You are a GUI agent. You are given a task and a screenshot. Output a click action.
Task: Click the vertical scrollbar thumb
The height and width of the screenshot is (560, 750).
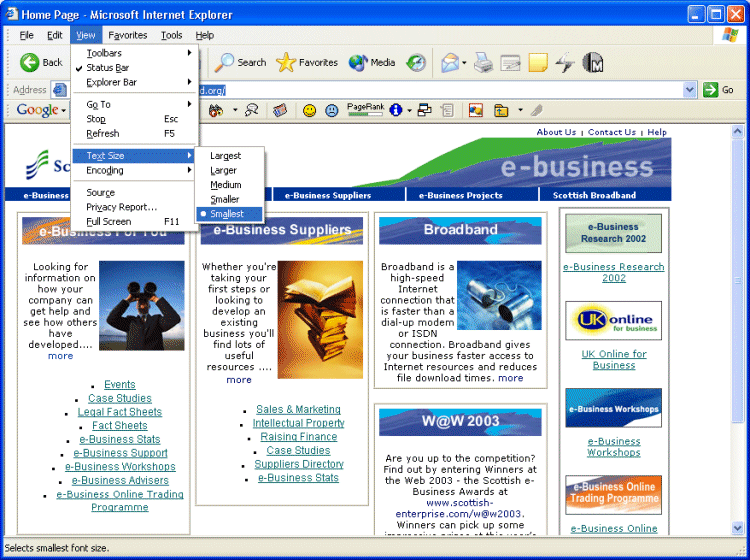pyautogui.click(x=737, y=281)
